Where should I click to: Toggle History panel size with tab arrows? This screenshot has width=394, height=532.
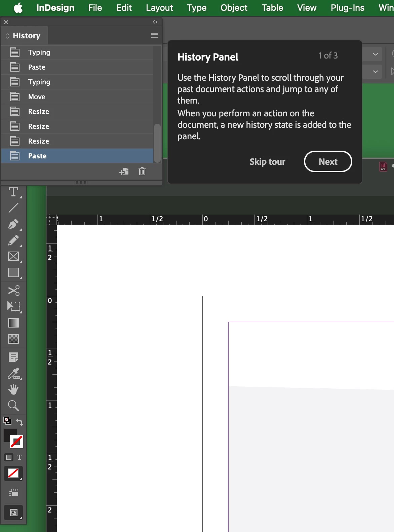(x=7, y=36)
